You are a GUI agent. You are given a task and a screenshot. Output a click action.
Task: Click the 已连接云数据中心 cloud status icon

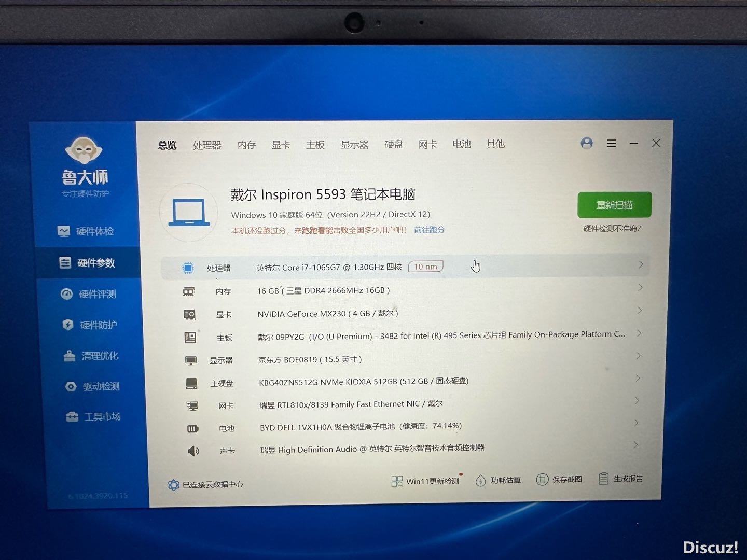point(173,485)
